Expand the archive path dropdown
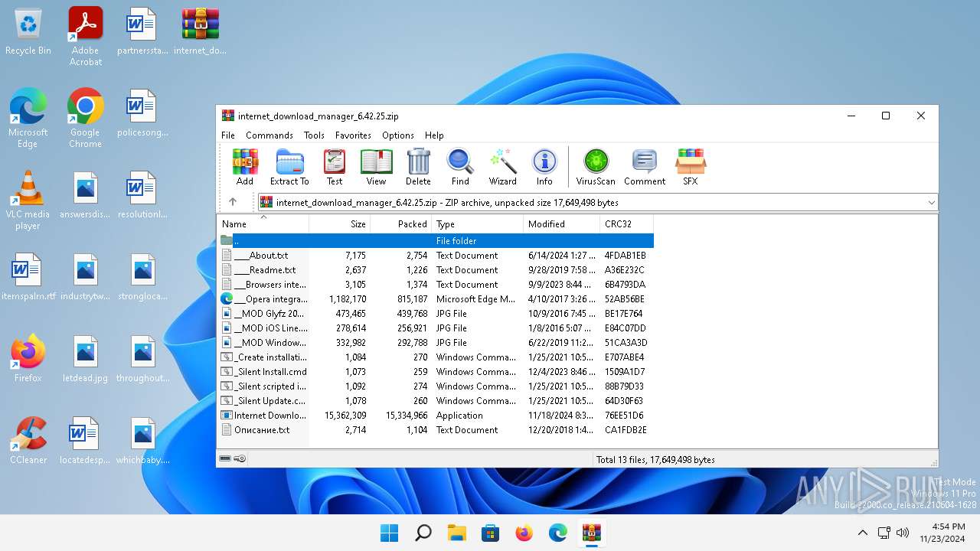980x551 pixels. click(x=931, y=203)
